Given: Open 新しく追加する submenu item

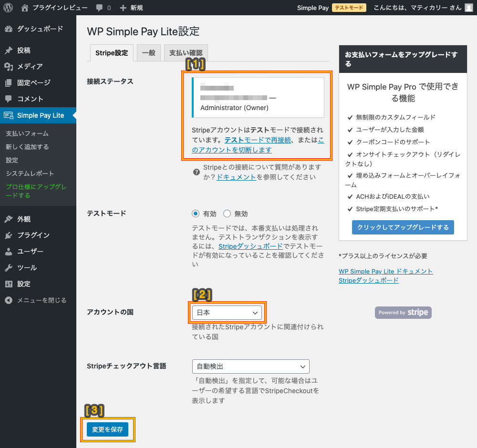Looking at the screenshot, I should click(x=27, y=147).
